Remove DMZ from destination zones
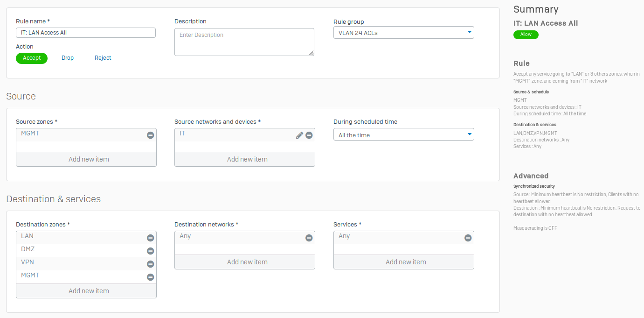This screenshot has width=644, height=318. coord(150,251)
